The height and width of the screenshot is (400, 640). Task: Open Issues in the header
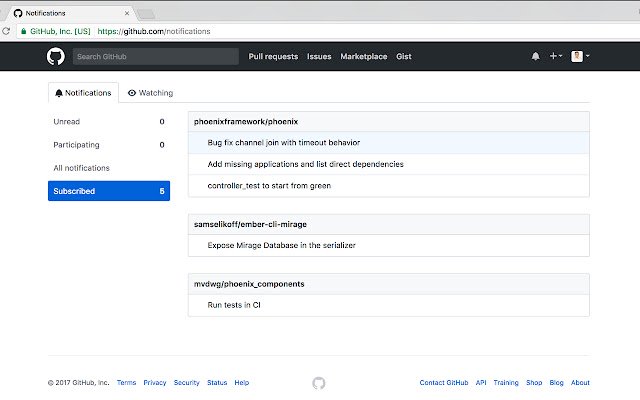319,56
